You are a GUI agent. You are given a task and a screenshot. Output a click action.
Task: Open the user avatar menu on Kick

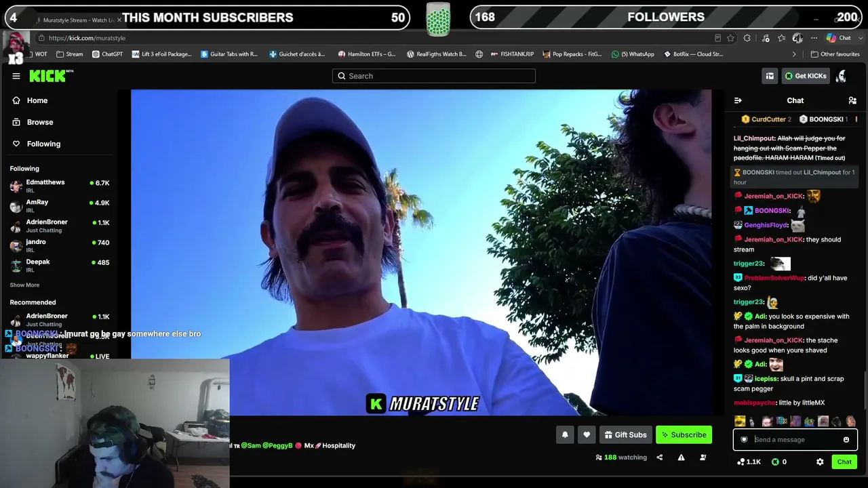841,76
